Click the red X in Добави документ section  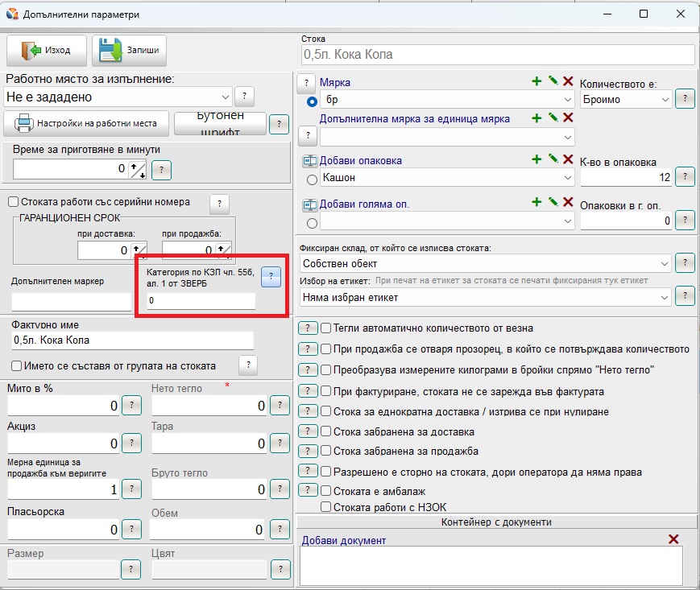673,539
